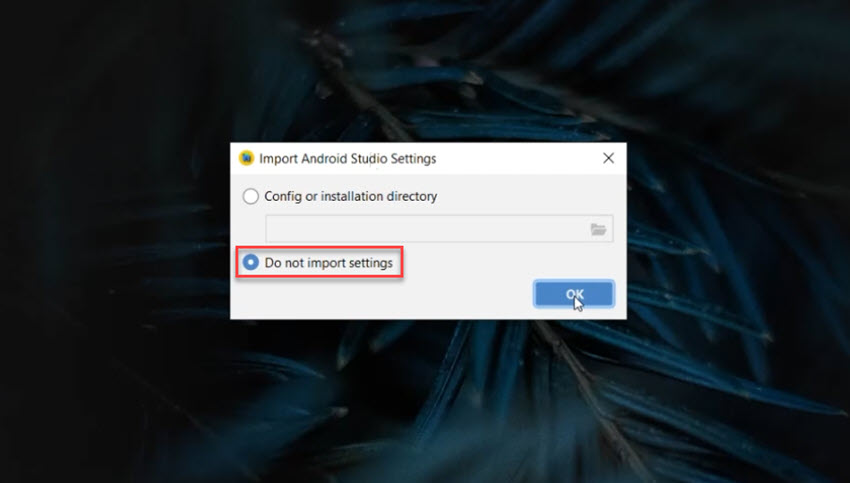Click the Android Studio icon in the title bar
850x483 pixels.
click(x=246, y=158)
